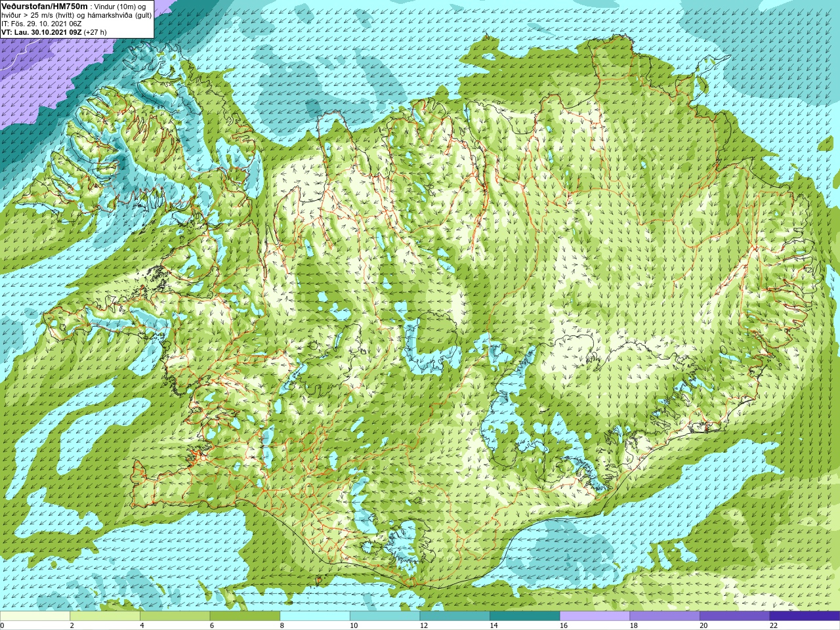This screenshot has width=840, height=630.
Task: Click the lavender 16–18 m/s legend swatch
Action: coord(595,616)
